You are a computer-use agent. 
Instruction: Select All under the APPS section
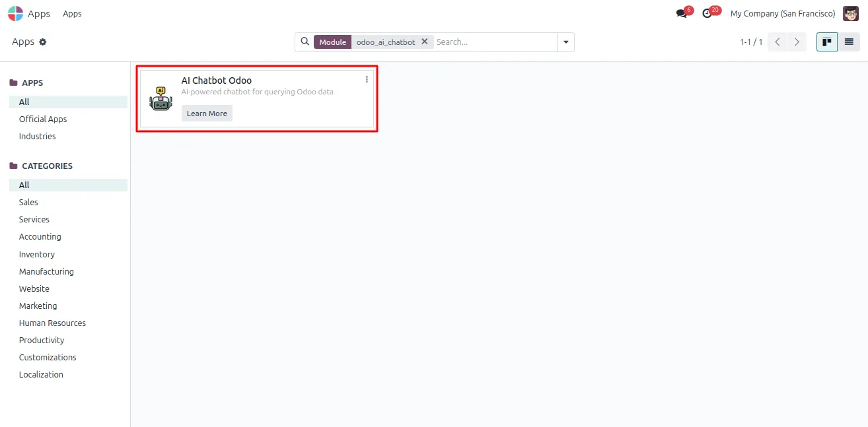(68, 102)
